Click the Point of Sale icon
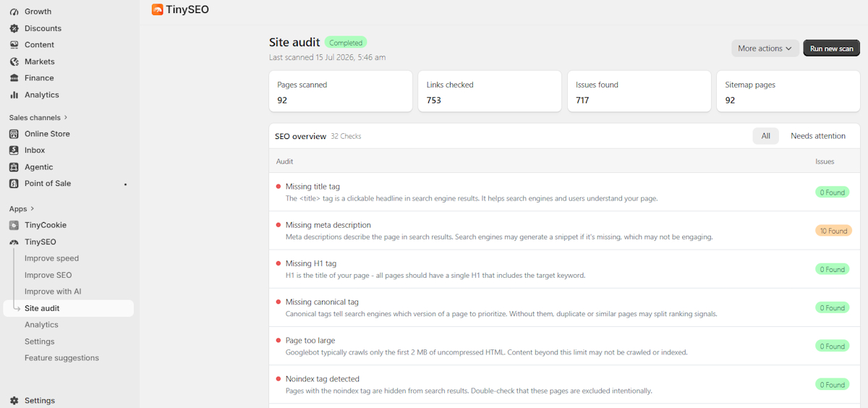Image resolution: width=868 pixels, height=408 pixels. (x=14, y=184)
